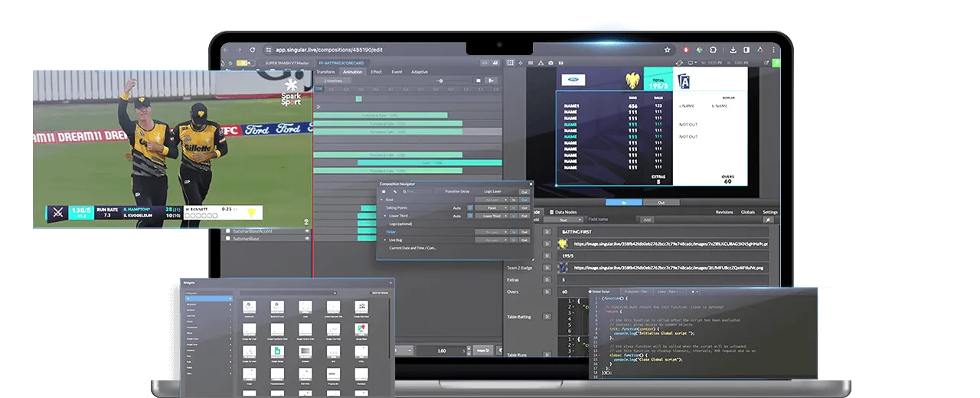Click the Widgets window search field
980x398 pixels.
[288, 292]
